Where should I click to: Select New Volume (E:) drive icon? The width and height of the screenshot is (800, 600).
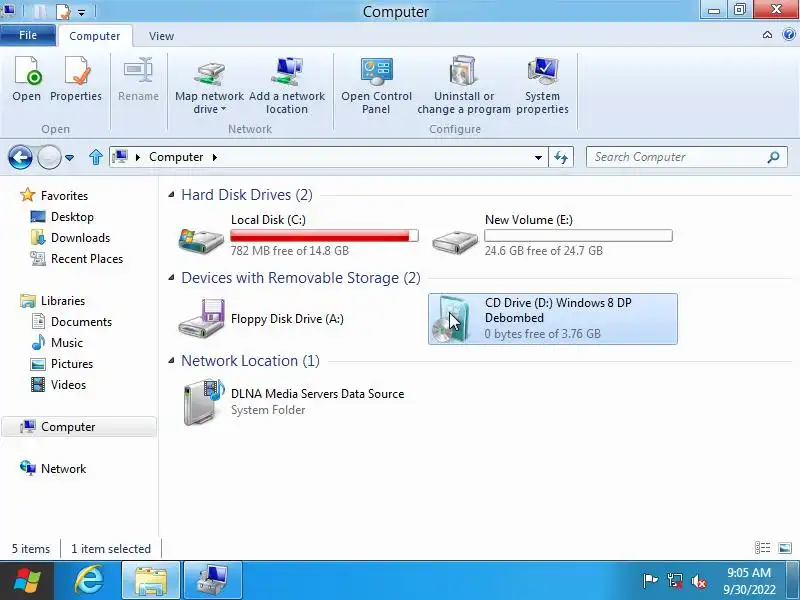click(x=455, y=241)
